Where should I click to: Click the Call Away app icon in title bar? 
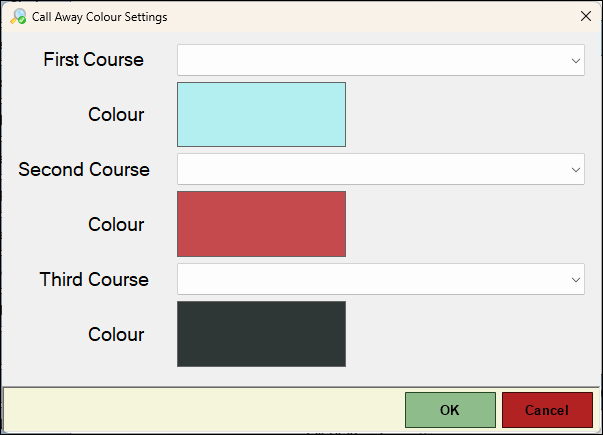(x=18, y=16)
